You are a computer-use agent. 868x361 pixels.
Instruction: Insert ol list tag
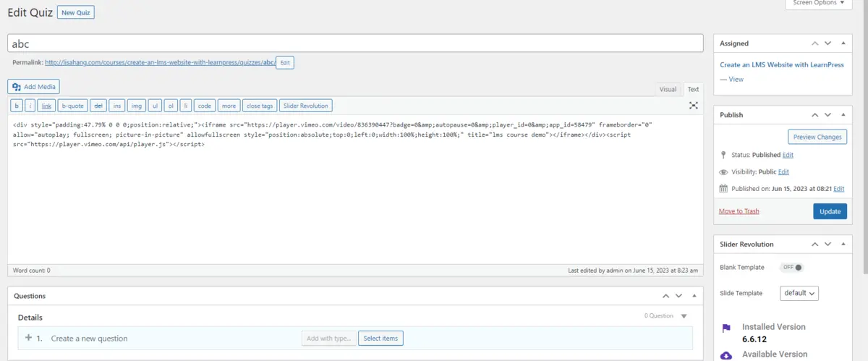point(171,106)
